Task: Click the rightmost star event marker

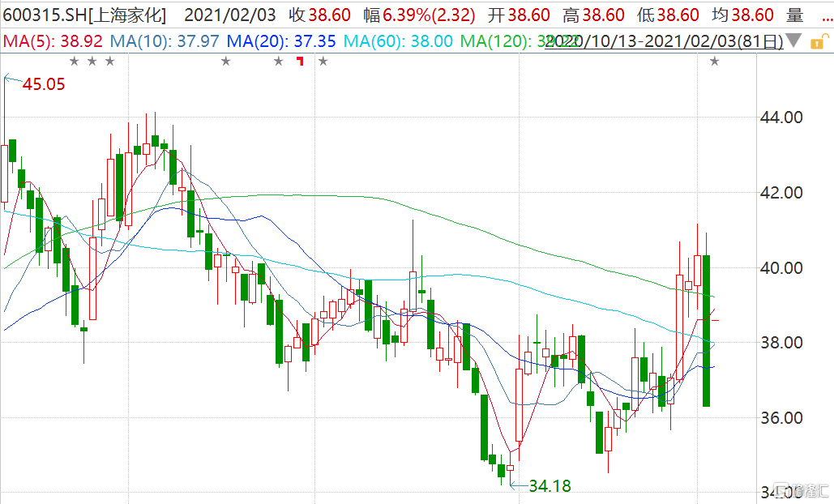Action: (714, 61)
